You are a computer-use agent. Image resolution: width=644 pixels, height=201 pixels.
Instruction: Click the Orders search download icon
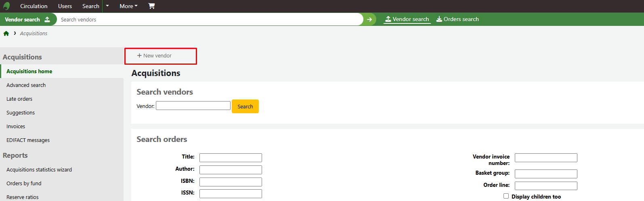click(x=439, y=19)
